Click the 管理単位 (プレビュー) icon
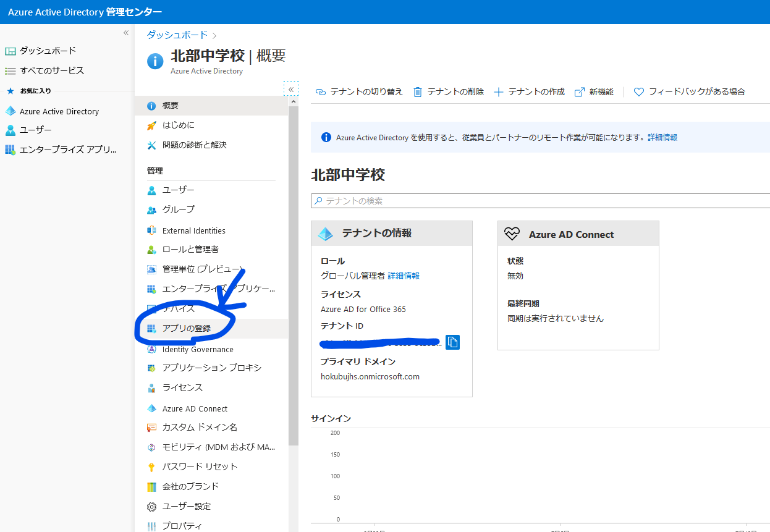The width and height of the screenshot is (770, 532). point(151,269)
